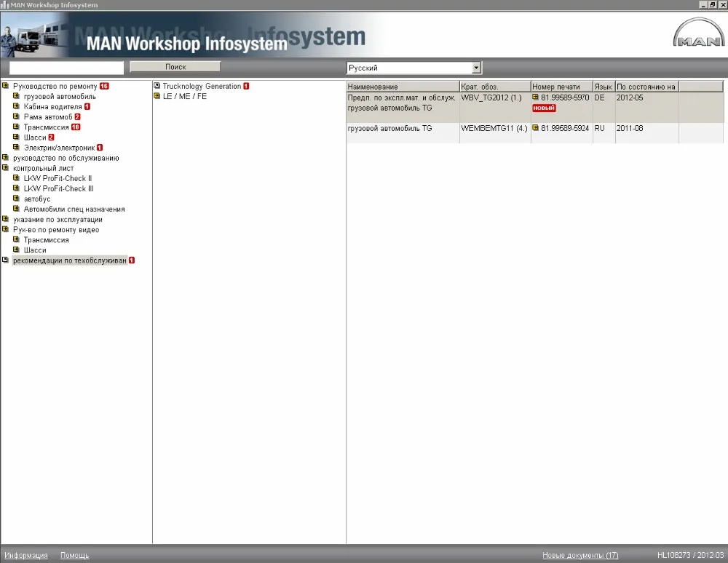Screen dimensions: 728x563
Task: Click the Поиск search button
Action: click(x=175, y=67)
